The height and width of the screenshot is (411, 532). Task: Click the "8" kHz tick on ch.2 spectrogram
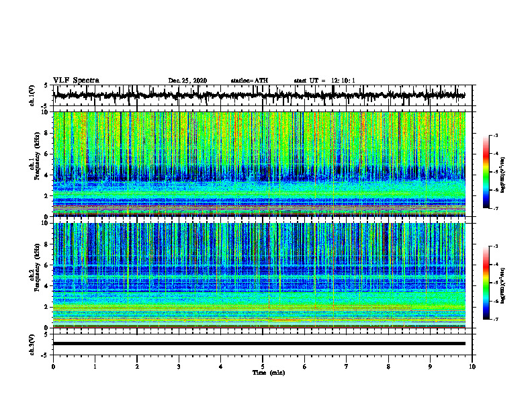(x=46, y=244)
